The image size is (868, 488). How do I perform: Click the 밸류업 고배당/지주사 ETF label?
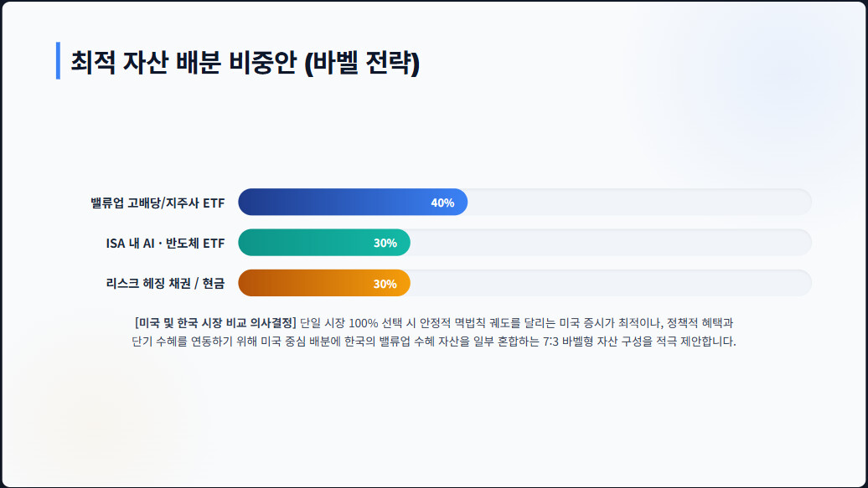[x=158, y=203]
